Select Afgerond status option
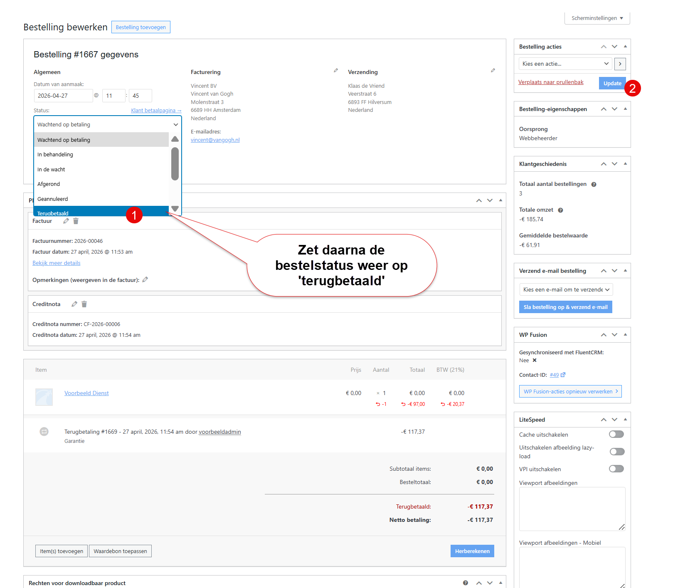The width and height of the screenshot is (700, 588). (x=101, y=184)
